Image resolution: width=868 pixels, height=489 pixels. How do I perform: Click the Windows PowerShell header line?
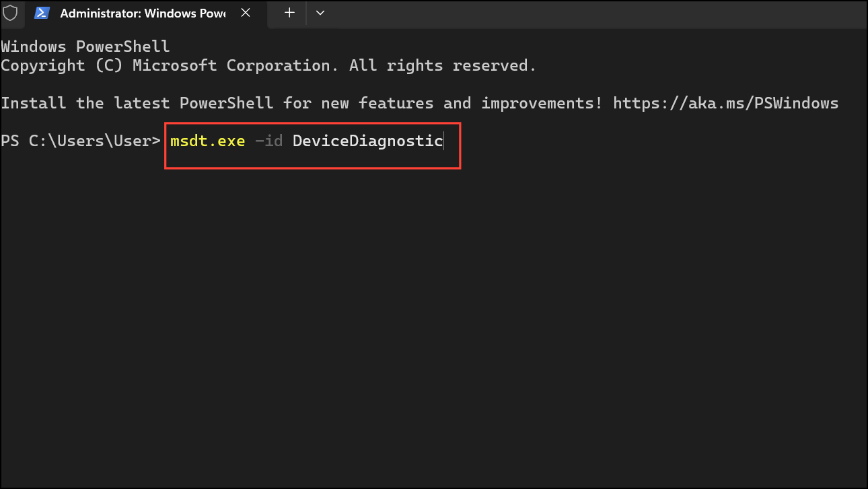tap(85, 46)
